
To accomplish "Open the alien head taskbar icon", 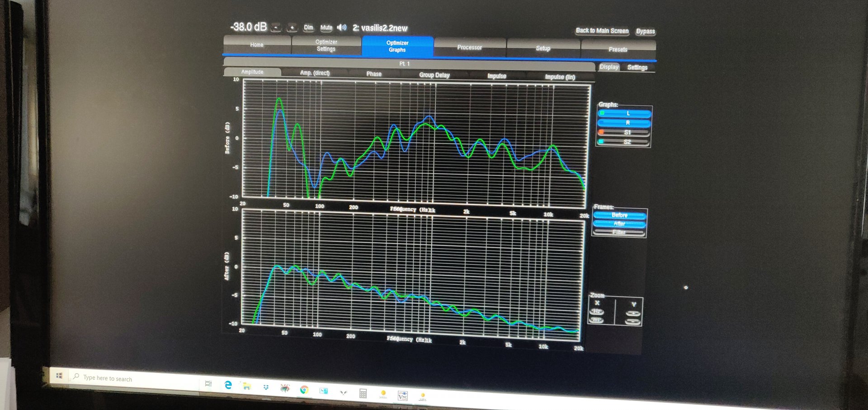I will pyautogui.click(x=344, y=392).
